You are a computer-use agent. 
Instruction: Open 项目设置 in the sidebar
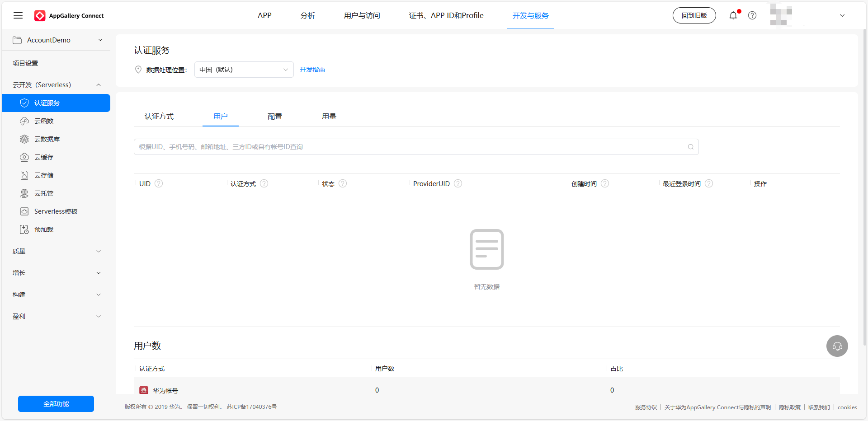click(25, 63)
